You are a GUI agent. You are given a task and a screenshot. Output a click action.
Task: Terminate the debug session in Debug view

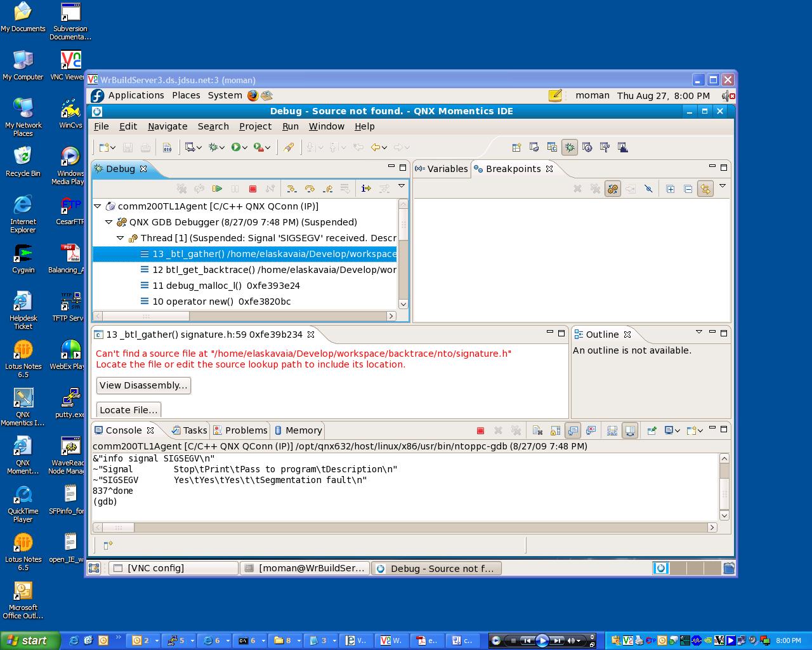252,189
